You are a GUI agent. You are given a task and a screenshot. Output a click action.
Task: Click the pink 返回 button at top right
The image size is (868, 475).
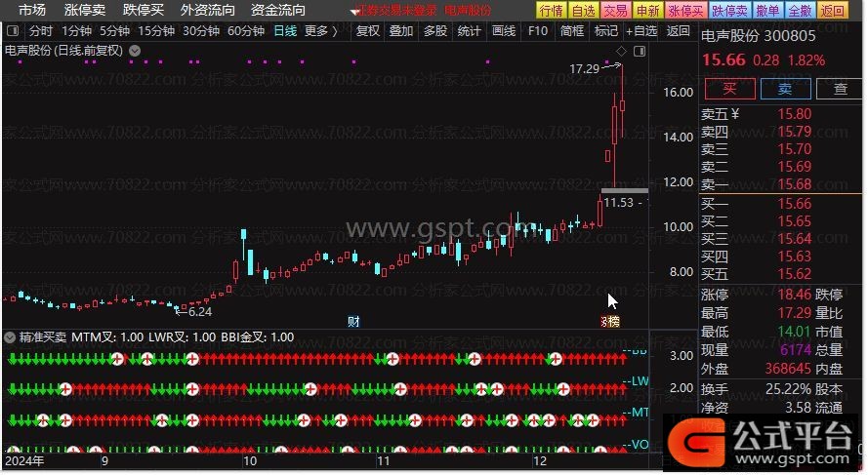833,11
